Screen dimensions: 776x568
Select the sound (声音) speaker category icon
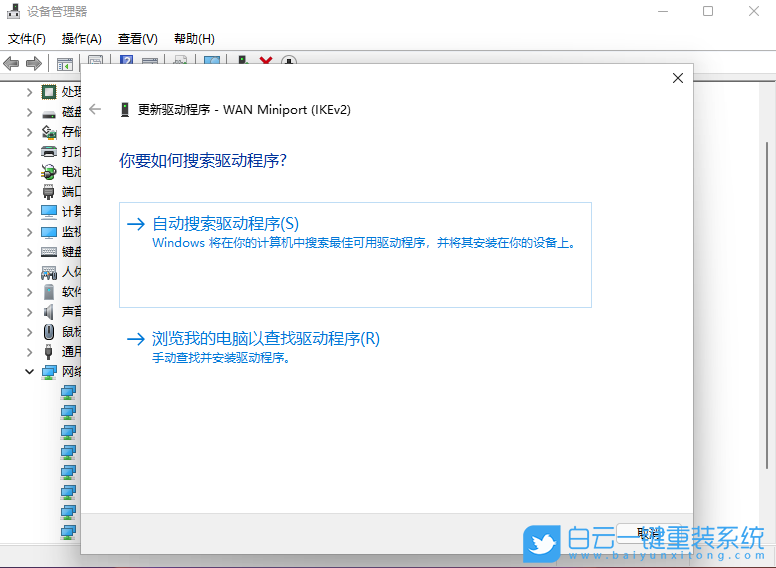pos(48,312)
